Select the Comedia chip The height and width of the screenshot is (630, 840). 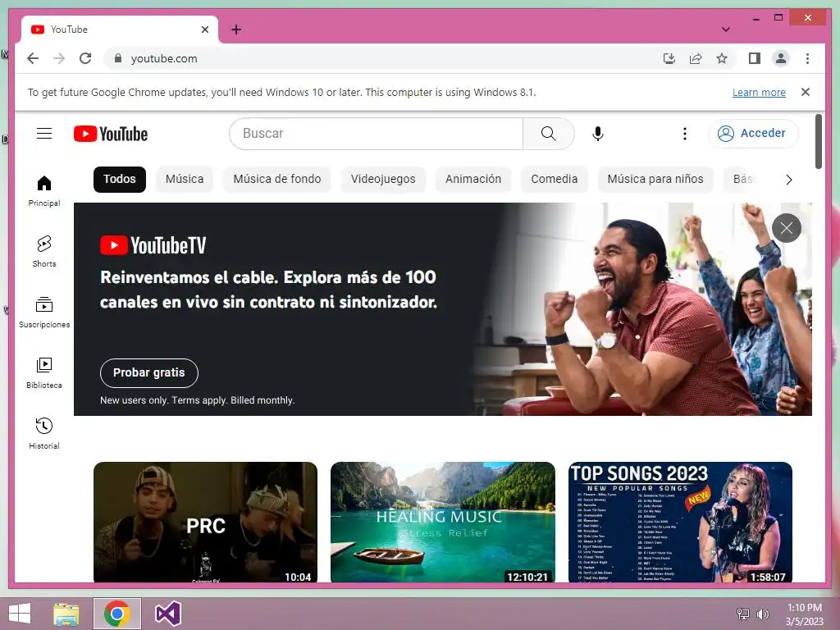pyautogui.click(x=554, y=179)
